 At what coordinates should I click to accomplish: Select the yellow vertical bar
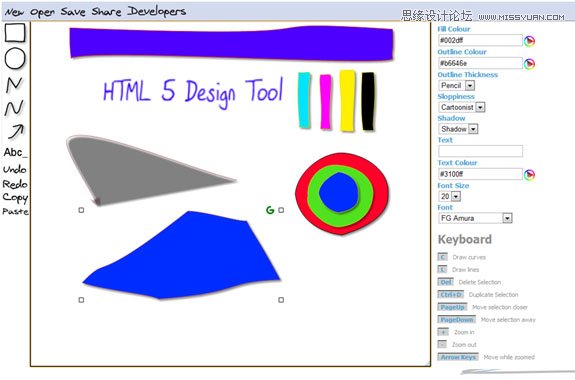click(x=347, y=101)
